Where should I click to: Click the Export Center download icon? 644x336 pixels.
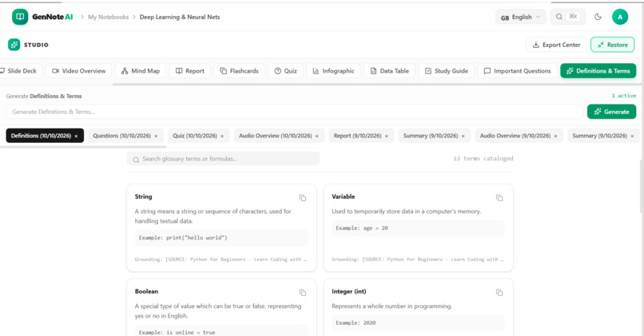(x=535, y=45)
